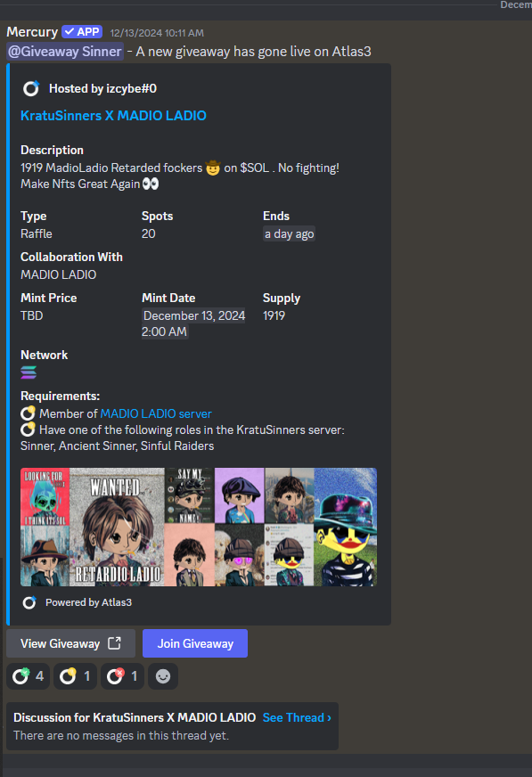Click the green check reaction with count 4

(29, 676)
